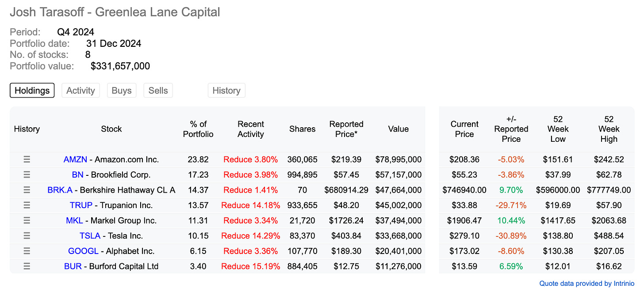The image size is (644, 292).
Task: Click the Value column header
Action: (399, 129)
